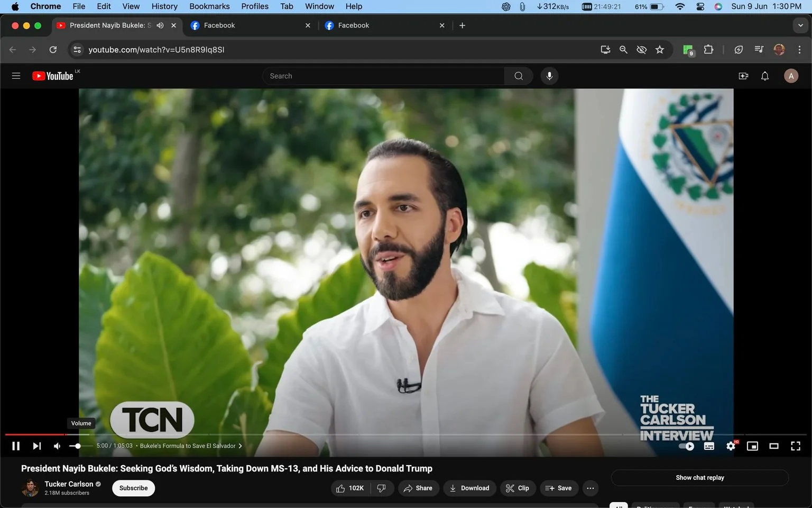The width and height of the screenshot is (812, 508).
Task: Toggle the autoplay switch
Action: (686, 446)
